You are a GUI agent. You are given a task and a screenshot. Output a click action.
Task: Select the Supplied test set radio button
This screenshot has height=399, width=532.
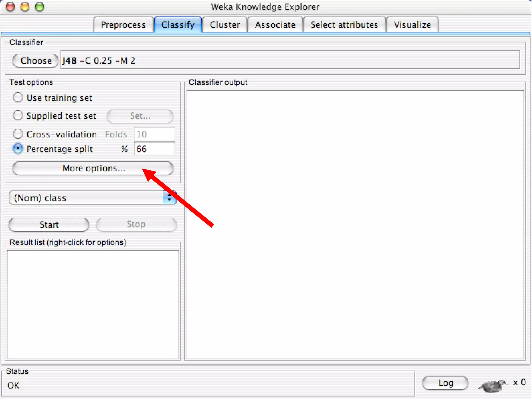tap(18, 115)
